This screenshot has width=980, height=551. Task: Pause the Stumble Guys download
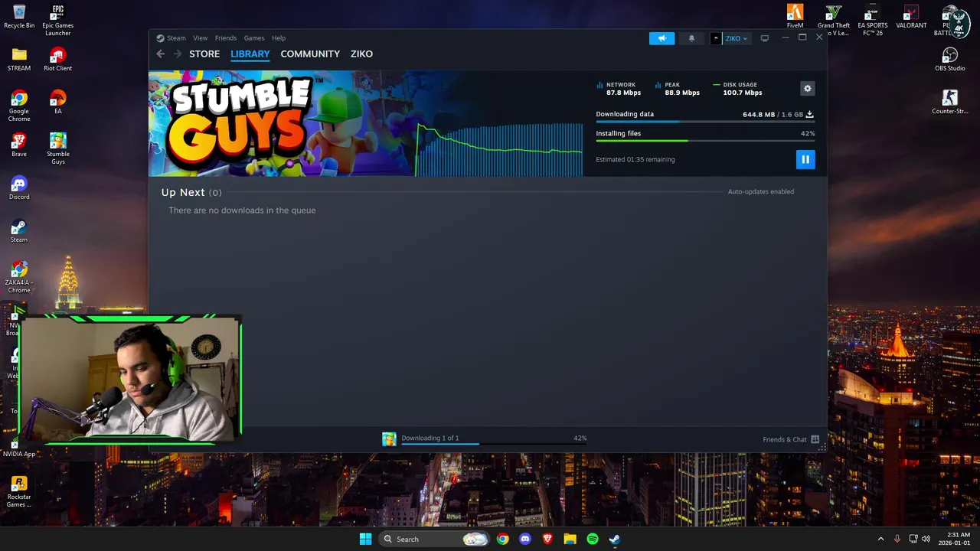tap(805, 159)
